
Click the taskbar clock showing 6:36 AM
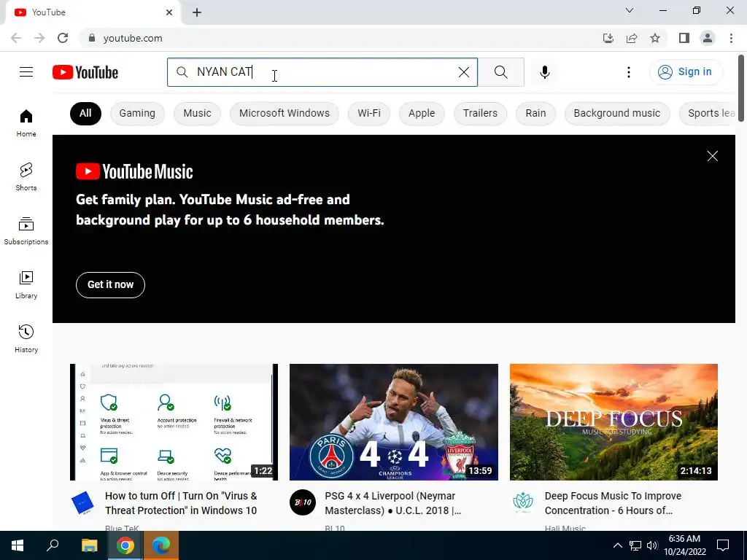(684, 545)
